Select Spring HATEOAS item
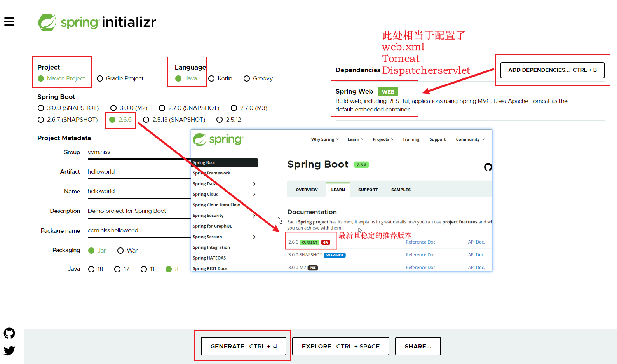Viewport: 617px width, 364px height. (x=209, y=258)
